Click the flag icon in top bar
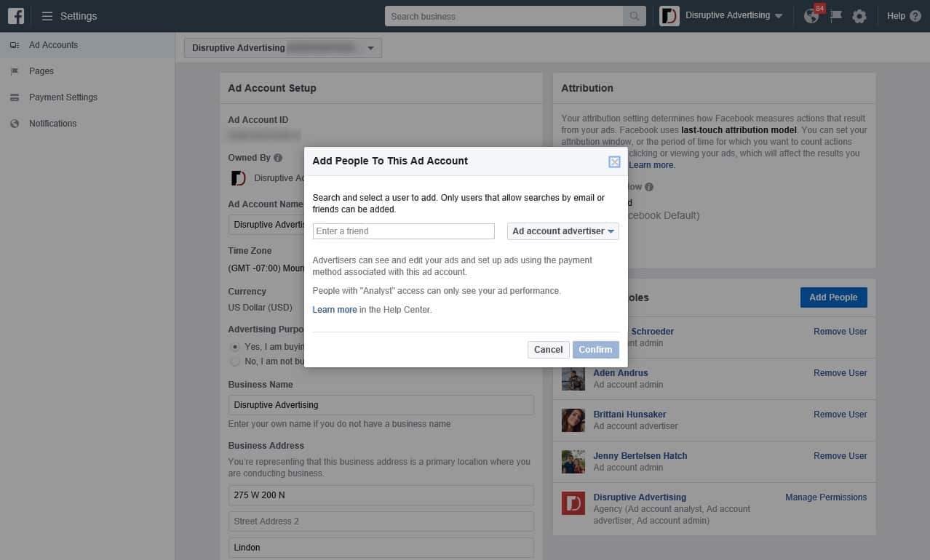 pyautogui.click(x=836, y=16)
